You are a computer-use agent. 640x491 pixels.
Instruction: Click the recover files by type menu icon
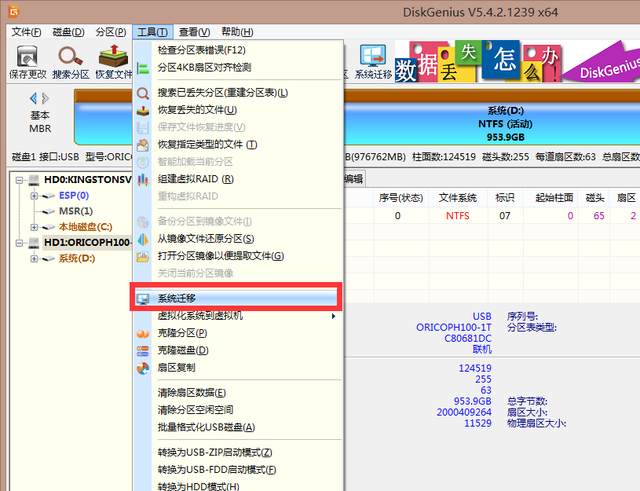pos(143,145)
